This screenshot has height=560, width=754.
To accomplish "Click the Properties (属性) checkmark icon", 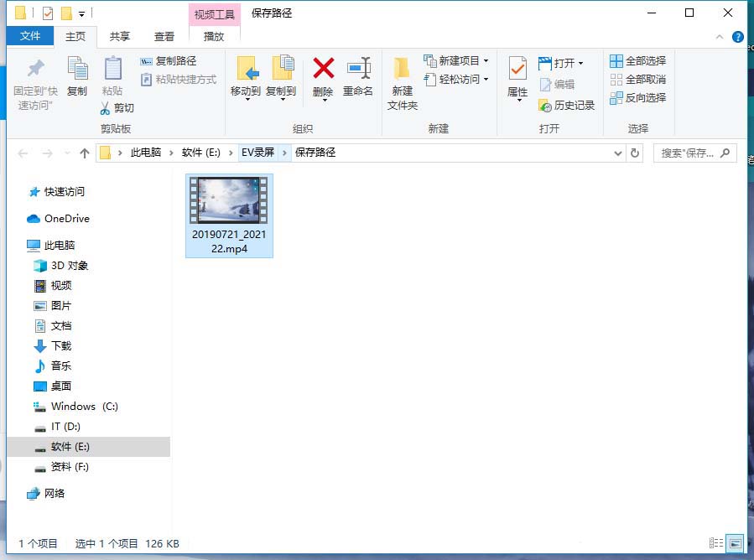I will [517, 69].
